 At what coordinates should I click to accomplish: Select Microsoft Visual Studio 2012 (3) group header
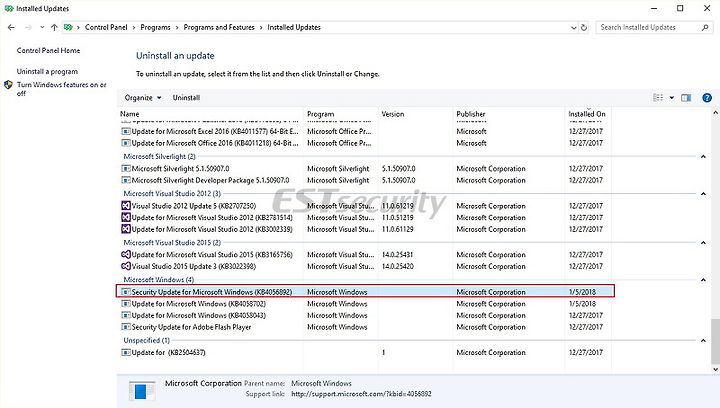click(x=172, y=194)
